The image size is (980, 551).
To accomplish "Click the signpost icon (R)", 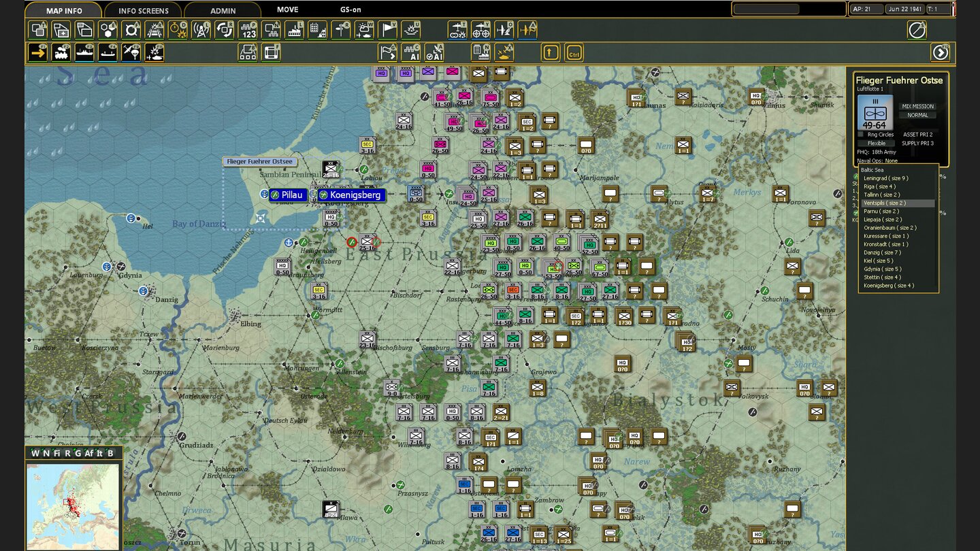I will (341, 30).
